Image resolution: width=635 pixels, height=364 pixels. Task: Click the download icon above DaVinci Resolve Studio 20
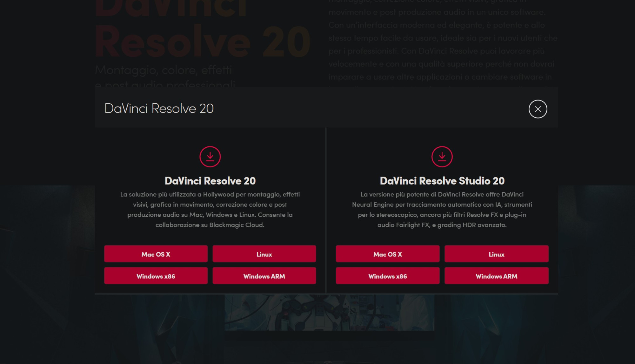click(x=442, y=157)
